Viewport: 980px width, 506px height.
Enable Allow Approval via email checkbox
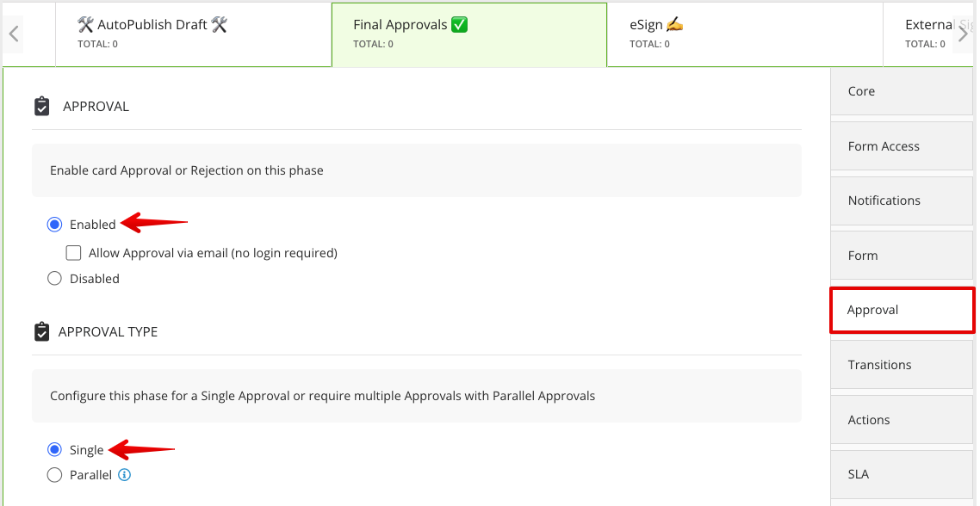73,252
